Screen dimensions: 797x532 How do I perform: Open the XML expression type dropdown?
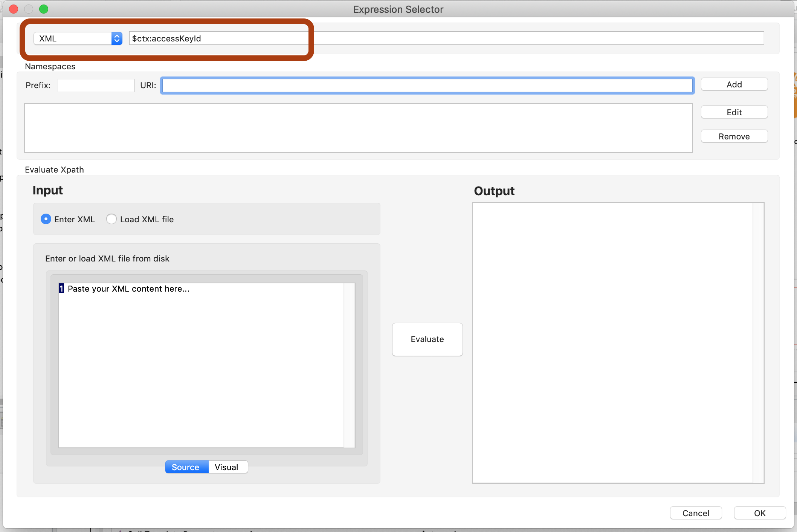(x=78, y=38)
